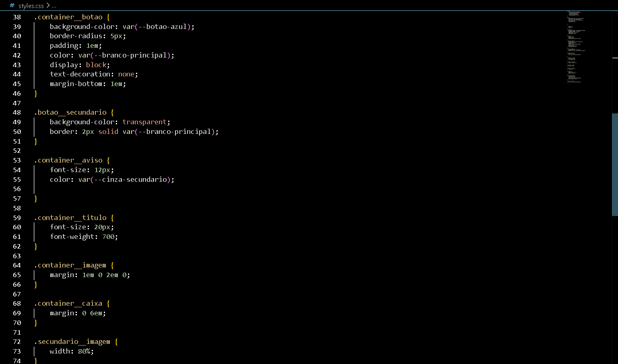Click the .container__botao selector
The width and height of the screenshot is (618, 364).
point(68,17)
